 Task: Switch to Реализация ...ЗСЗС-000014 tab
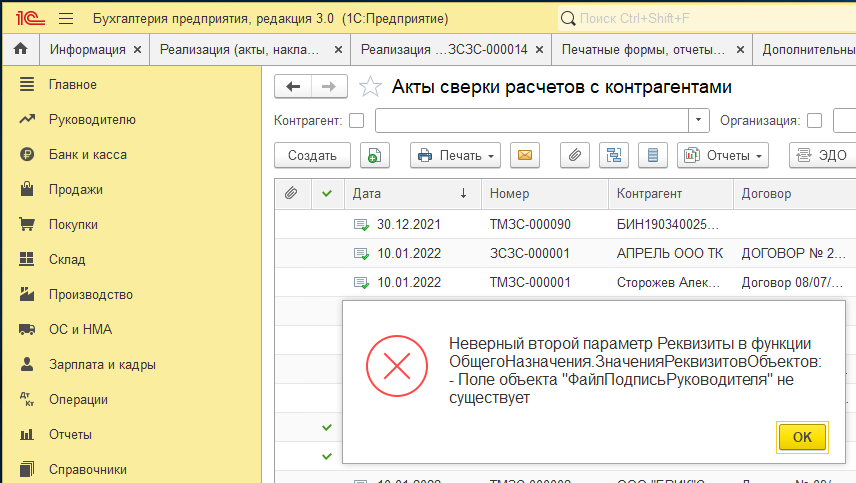(x=444, y=50)
